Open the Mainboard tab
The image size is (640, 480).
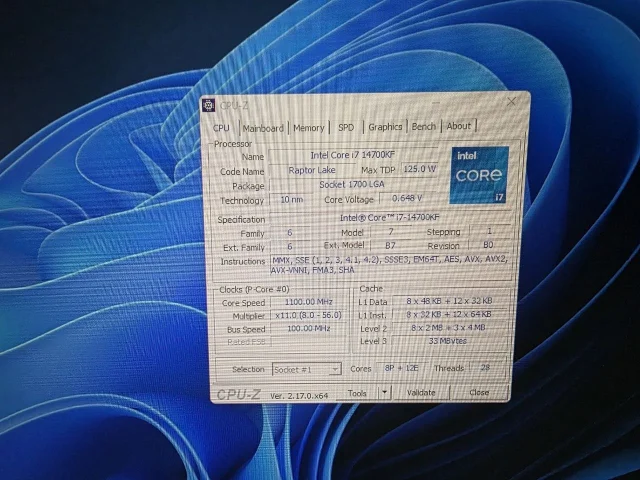263,128
